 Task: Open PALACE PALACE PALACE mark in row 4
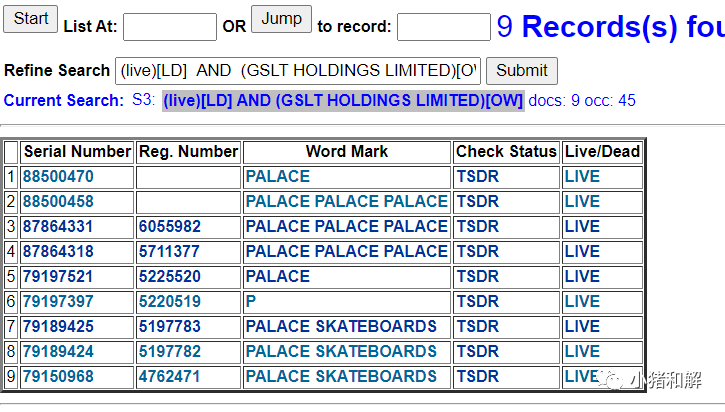pyautogui.click(x=347, y=252)
